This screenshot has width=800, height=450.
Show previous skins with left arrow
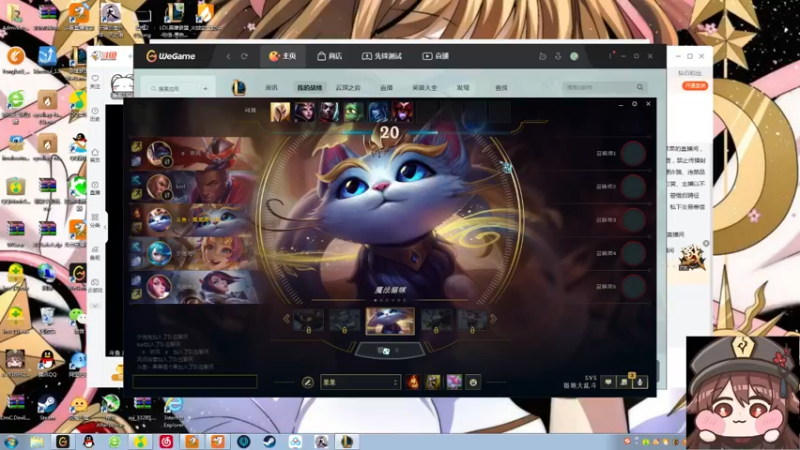click(286, 319)
